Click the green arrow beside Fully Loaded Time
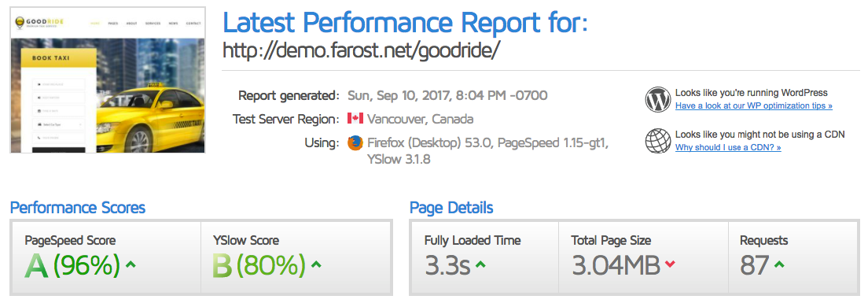 pos(480,264)
